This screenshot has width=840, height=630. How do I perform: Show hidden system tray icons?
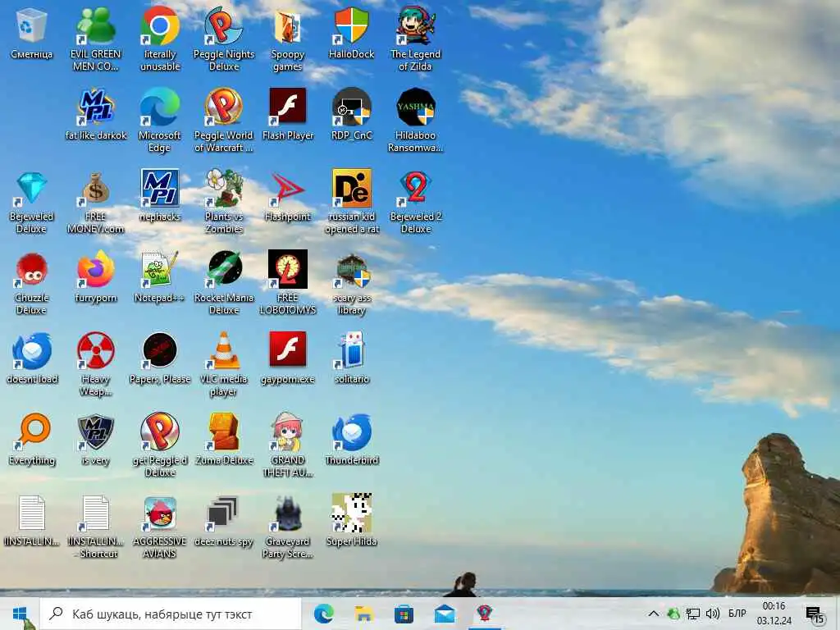(x=653, y=614)
